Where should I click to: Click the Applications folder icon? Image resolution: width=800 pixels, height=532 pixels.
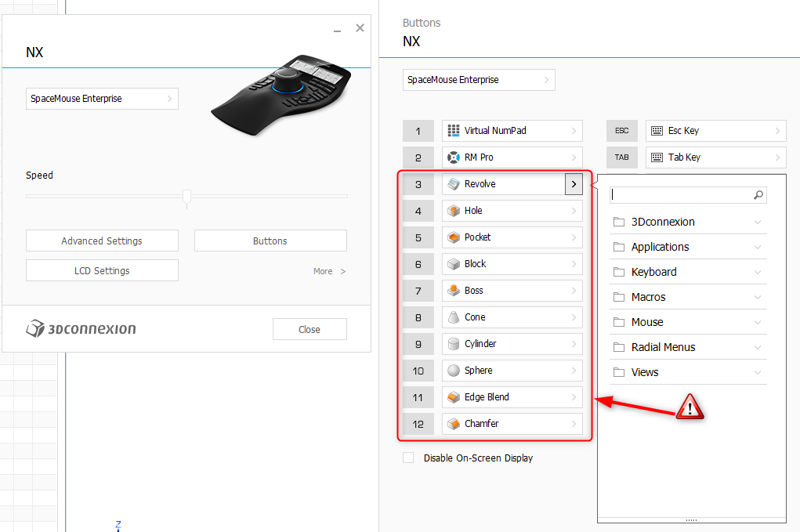click(619, 247)
